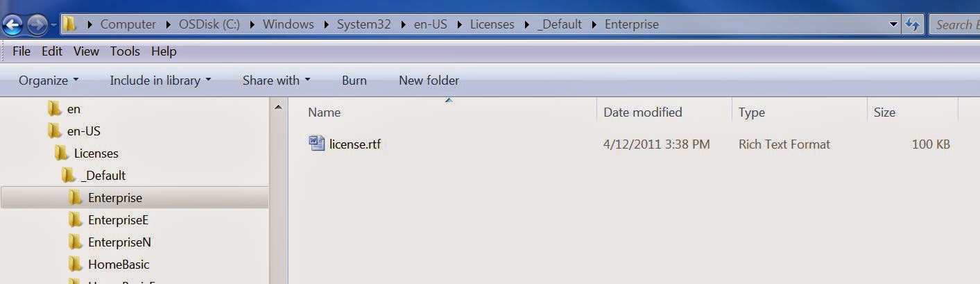
Task: Click the Forward navigation arrow button
Action: click(37, 26)
